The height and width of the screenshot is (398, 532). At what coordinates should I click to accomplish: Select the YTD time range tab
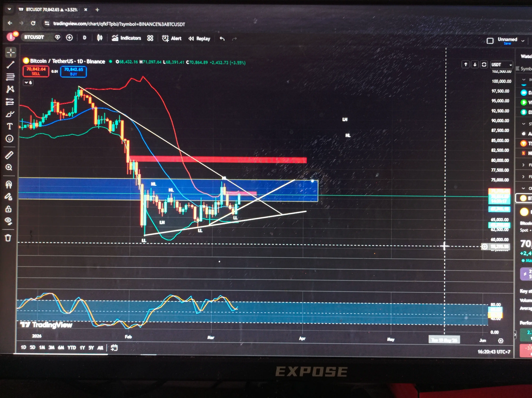(x=72, y=348)
